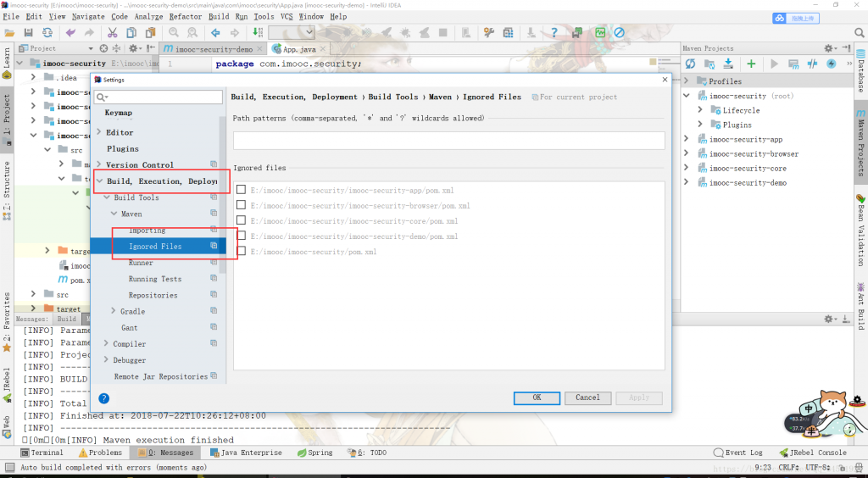Click Cancel in Settings dialog

[x=587, y=397]
